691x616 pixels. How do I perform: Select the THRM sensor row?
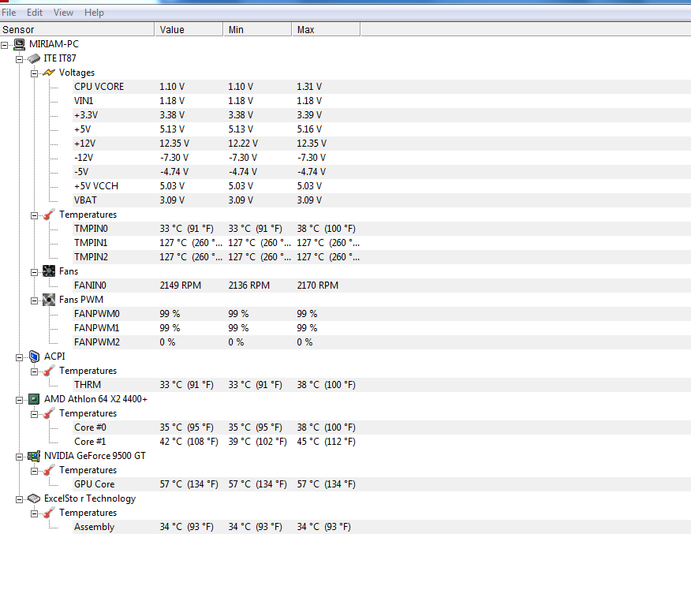click(x=382, y=385)
